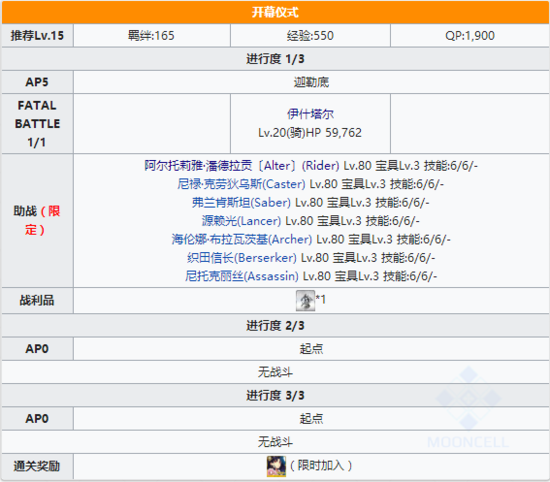Click the 助战（限定）row label

point(37,221)
